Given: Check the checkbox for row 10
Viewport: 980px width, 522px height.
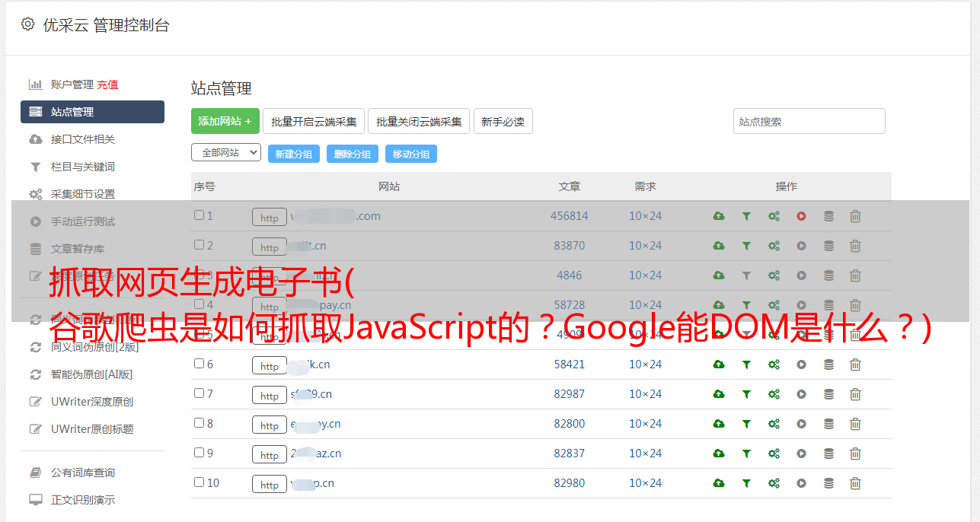Looking at the screenshot, I should pyautogui.click(x=199, y=482).
